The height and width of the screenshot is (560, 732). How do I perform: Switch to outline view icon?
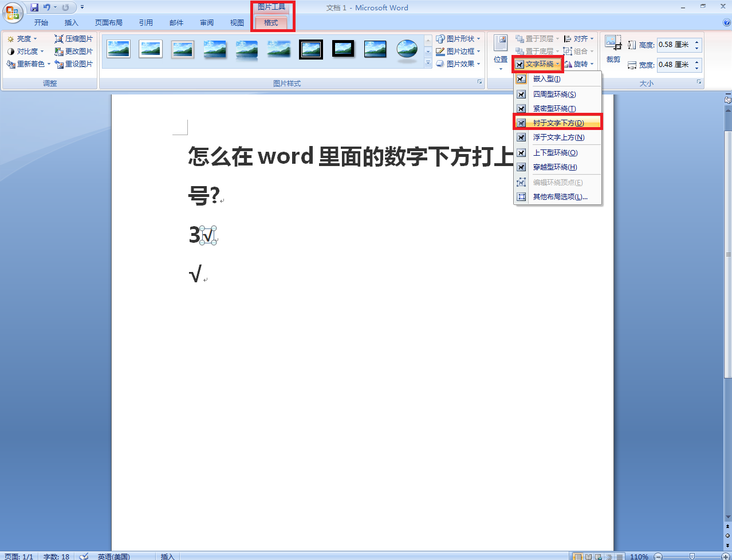(609, 557)
